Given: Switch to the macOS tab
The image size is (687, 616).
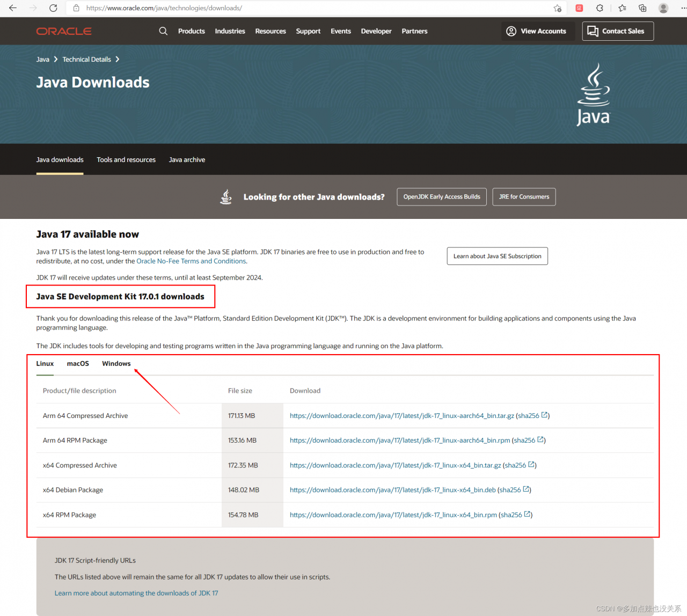Looking at the screenshot, I should click(78, 364).
